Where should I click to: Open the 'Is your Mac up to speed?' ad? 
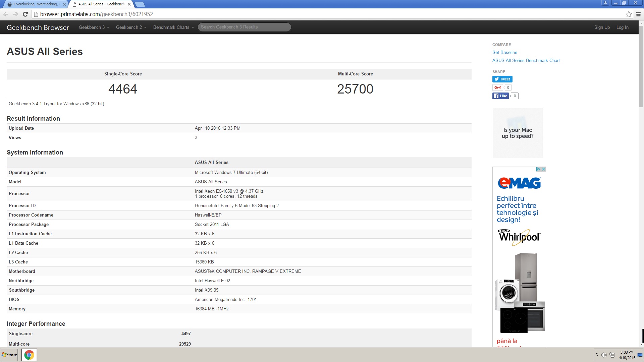coord(518,133)
